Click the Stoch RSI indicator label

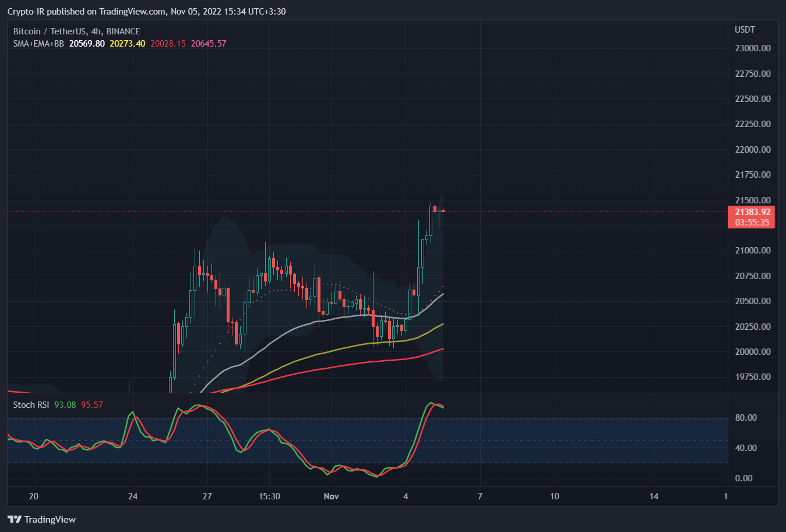(x=31, y=405)
